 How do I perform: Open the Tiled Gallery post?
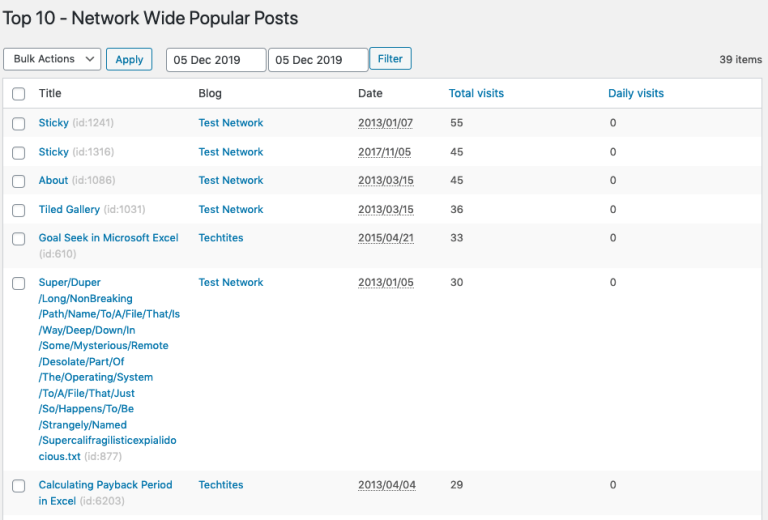tap(69, 209)
